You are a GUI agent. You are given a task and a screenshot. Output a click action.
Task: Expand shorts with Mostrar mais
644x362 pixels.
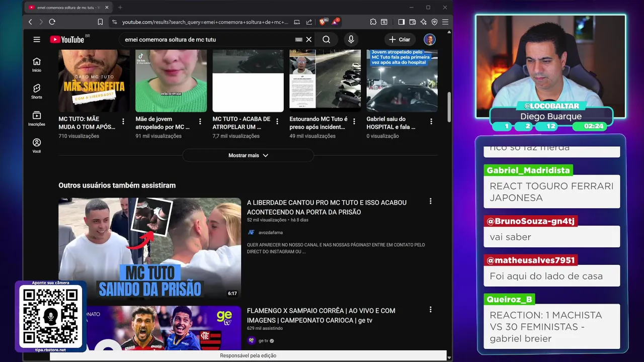coord(248,155)
